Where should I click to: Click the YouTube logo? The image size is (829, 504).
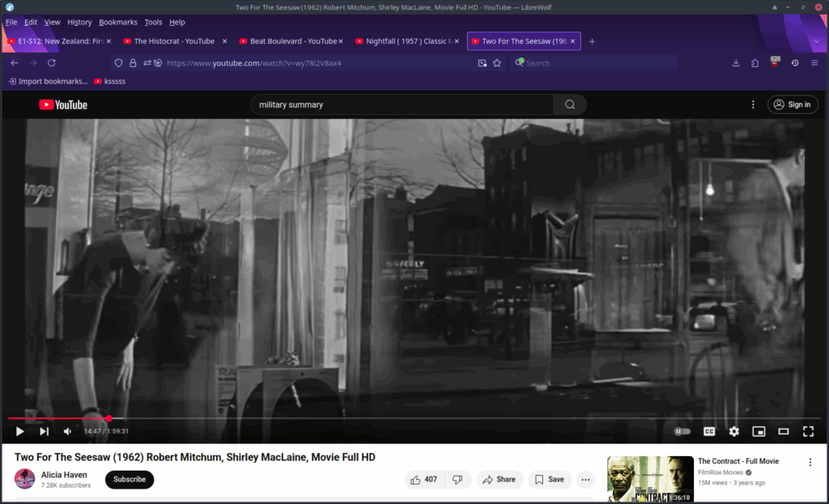pyautogui.click(x=63, y=104)
